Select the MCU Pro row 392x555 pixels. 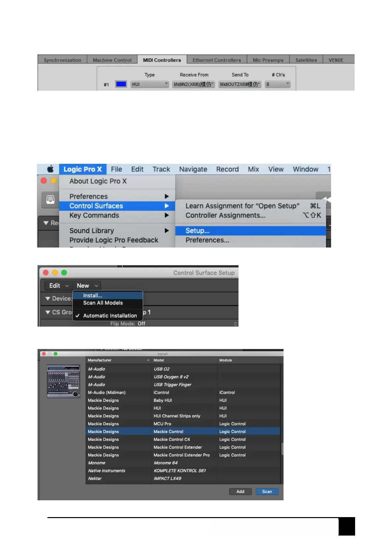(x=183, y=424)
